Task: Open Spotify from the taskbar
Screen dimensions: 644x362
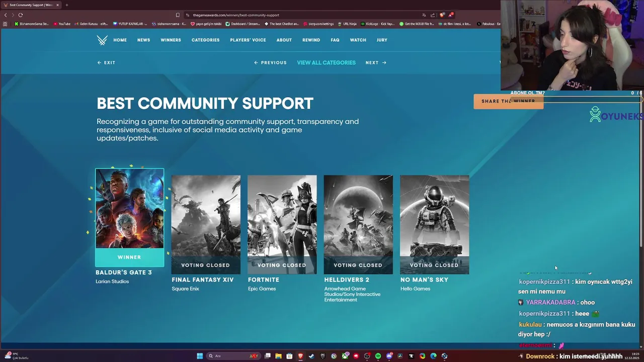Action: tap(378, 356)
